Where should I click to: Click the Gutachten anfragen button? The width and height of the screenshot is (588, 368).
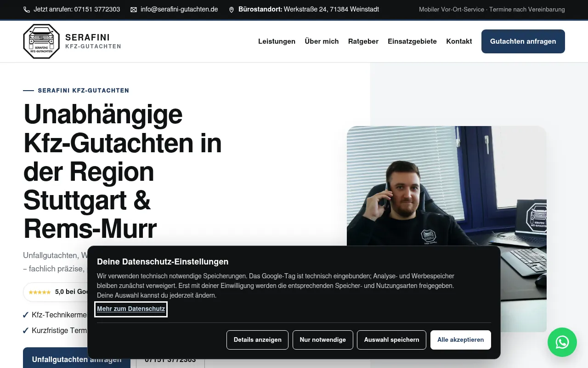[x=523, y=41]
